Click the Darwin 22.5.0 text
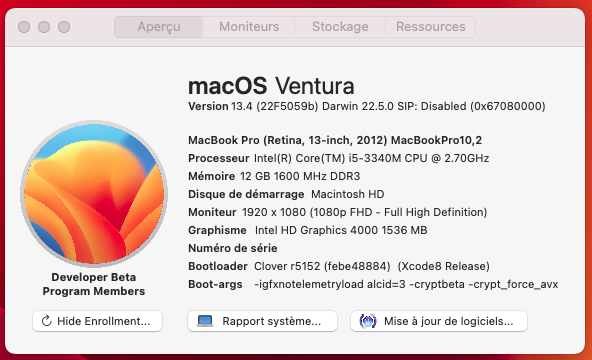The image size is (592, 360). 358,106
